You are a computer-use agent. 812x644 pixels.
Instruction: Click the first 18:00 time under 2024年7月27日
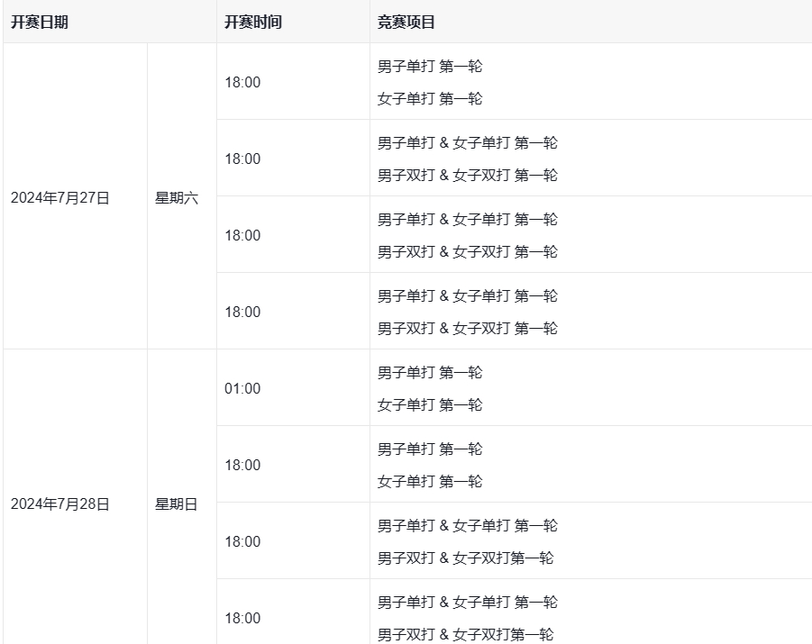click(242, 82)
